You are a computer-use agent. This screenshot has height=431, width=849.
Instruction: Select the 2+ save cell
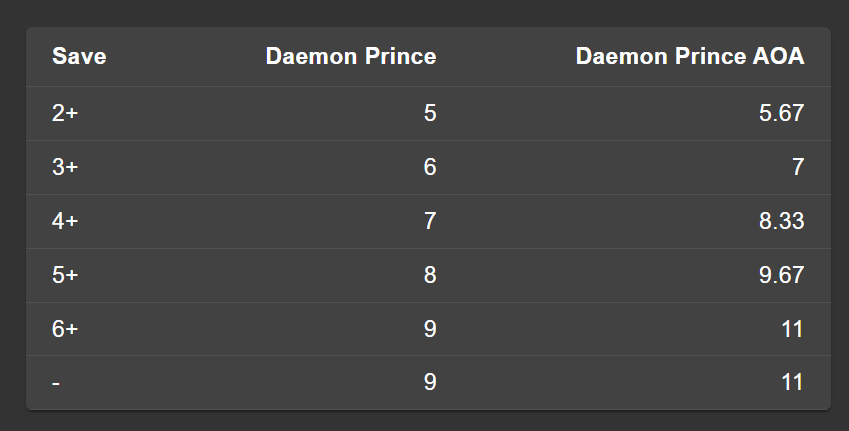click(65, 114)
